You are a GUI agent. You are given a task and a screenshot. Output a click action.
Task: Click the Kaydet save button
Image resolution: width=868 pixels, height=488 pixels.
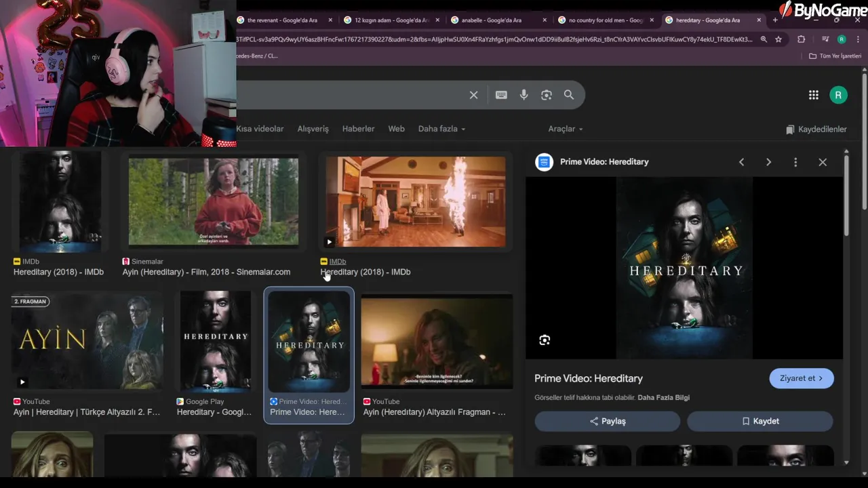coord(760,421)
